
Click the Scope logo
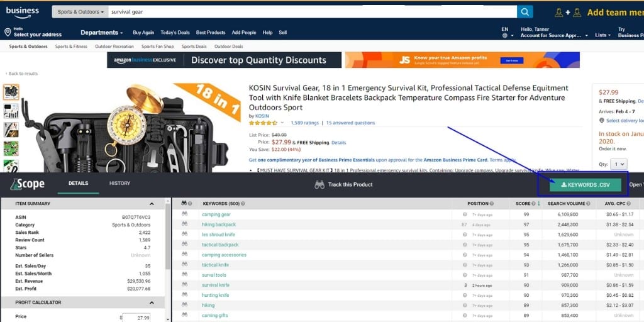tap(27, 184)
